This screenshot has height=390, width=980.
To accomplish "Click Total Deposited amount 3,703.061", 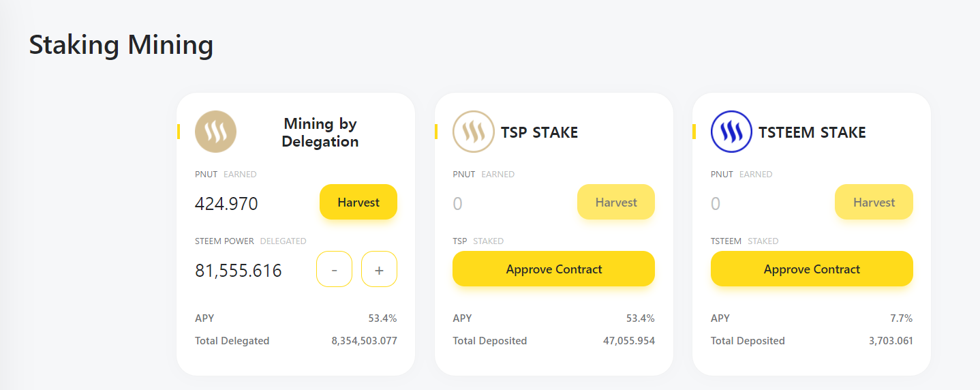I will click(890, 341).
